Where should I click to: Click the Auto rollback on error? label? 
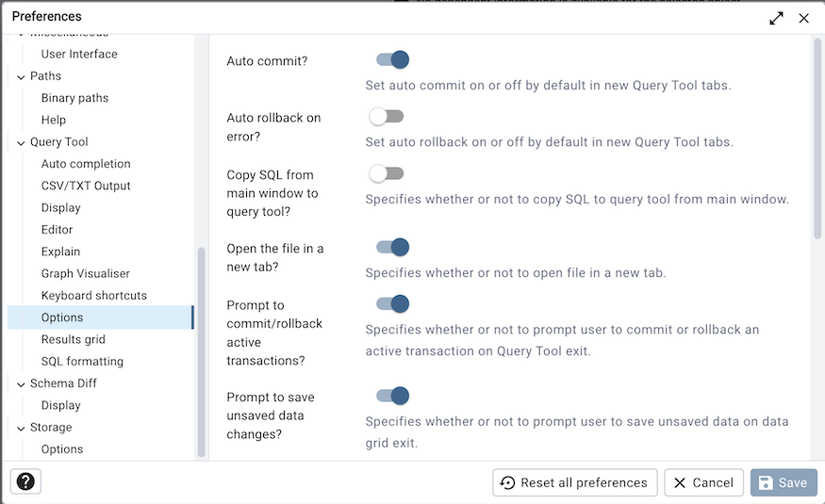tap(273, 127)
